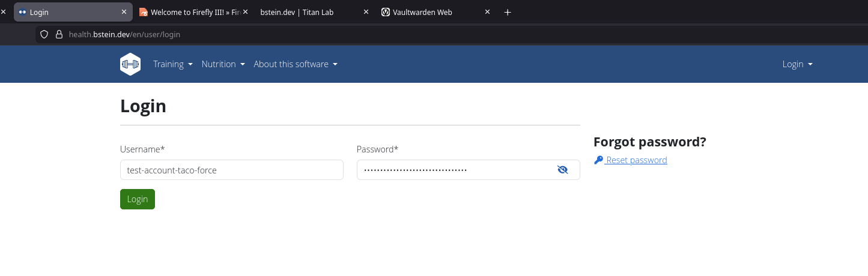Click the wger dumbbell logo icon
The width and height of the screenshot is (868, 276).
pyautogui.click(x=130, y=64)
